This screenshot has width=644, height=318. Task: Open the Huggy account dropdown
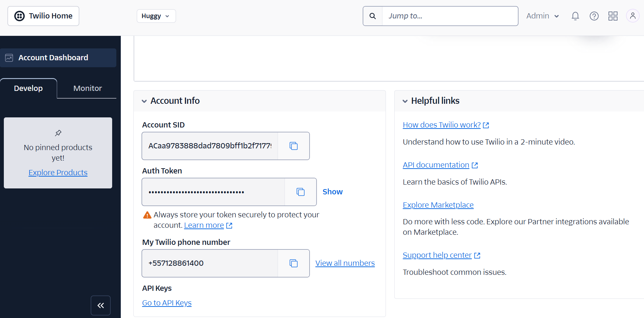tap(156, 16)
